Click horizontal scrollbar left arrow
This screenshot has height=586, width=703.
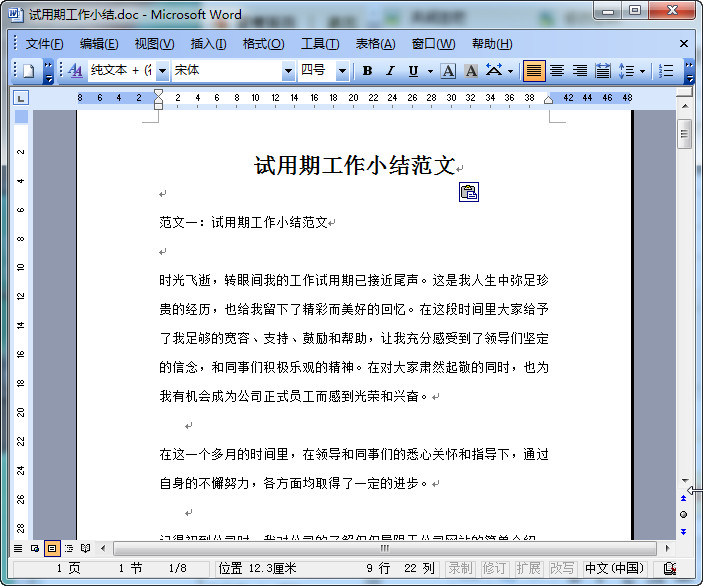click(x=103, y=548)
